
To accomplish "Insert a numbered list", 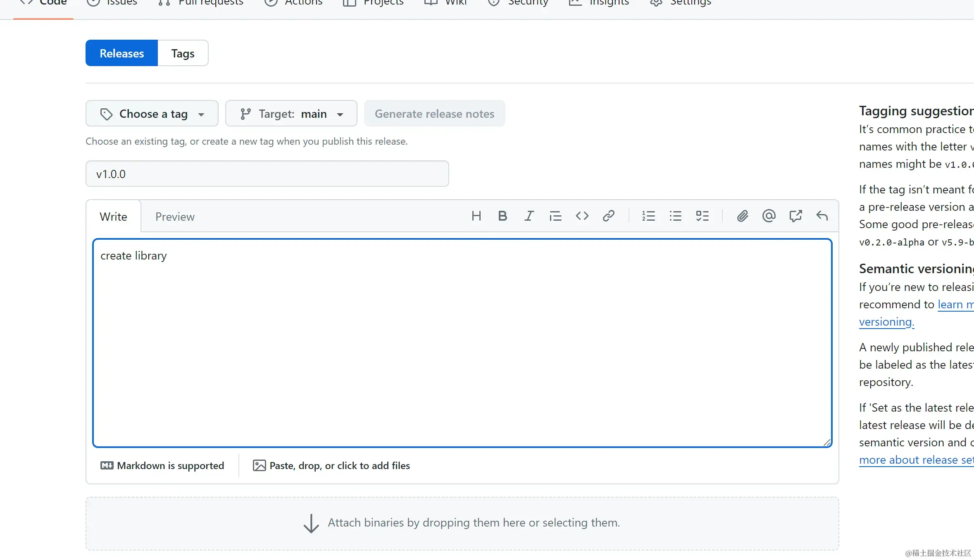I will (x=648, y=216).
